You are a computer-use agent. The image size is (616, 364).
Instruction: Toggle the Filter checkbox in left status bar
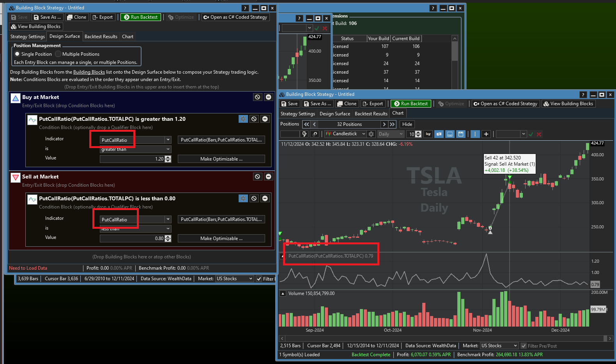259,279
